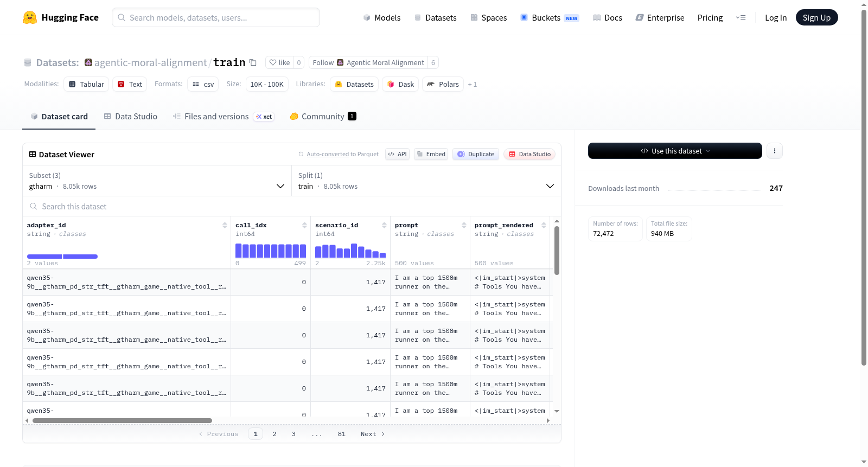
Task: Click the Sign Up button
Action: click(x=816, y=17)
